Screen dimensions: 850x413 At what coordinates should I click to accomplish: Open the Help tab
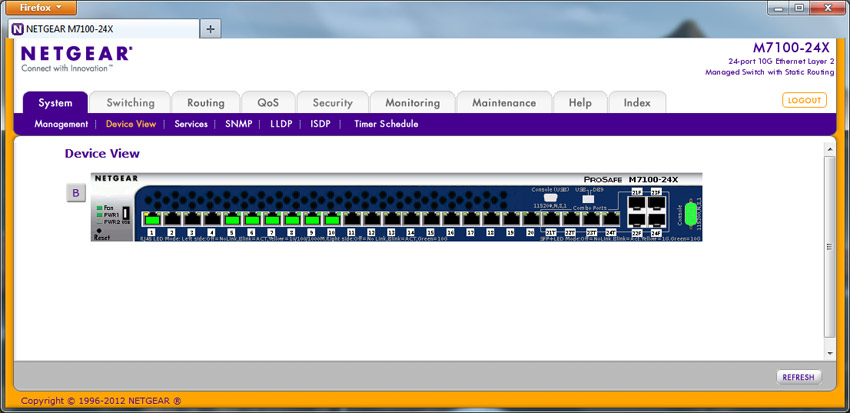[580, 102]
